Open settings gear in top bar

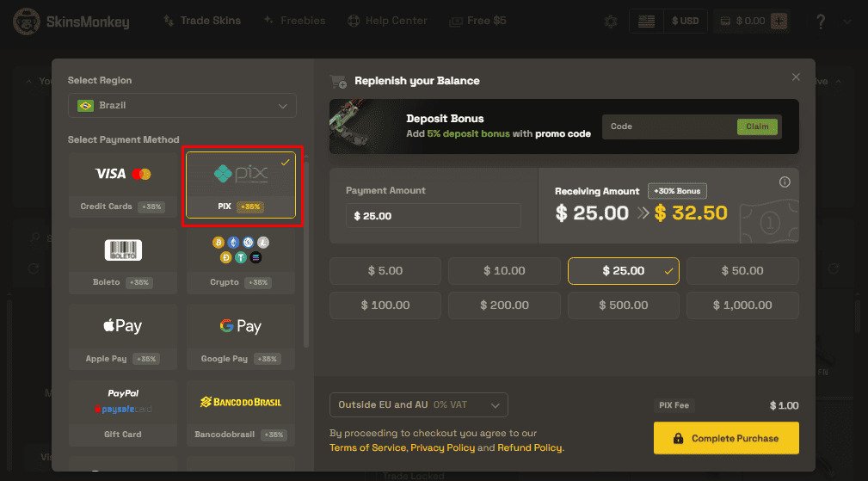pos(611,22)
